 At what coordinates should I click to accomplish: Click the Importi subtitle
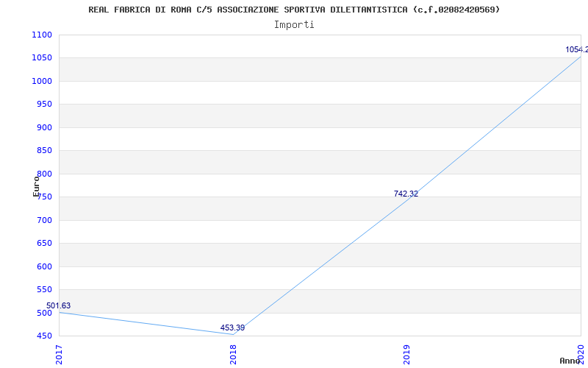294,25
